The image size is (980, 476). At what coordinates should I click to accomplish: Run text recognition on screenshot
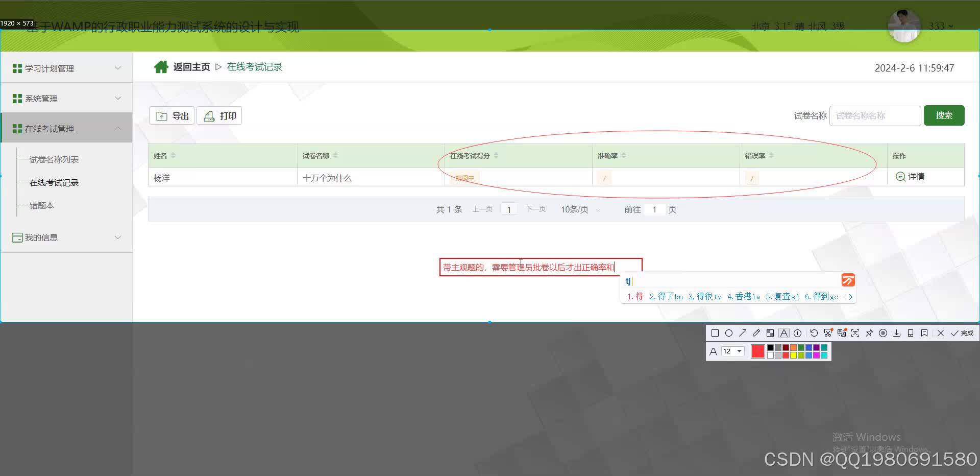tap(855, 333)
